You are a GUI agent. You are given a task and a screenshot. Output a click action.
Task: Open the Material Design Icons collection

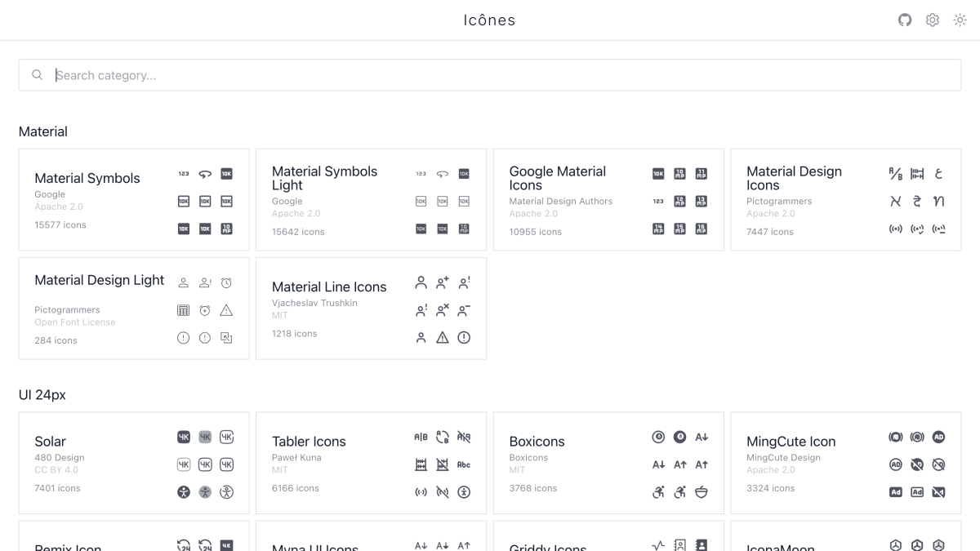(846, 200)
